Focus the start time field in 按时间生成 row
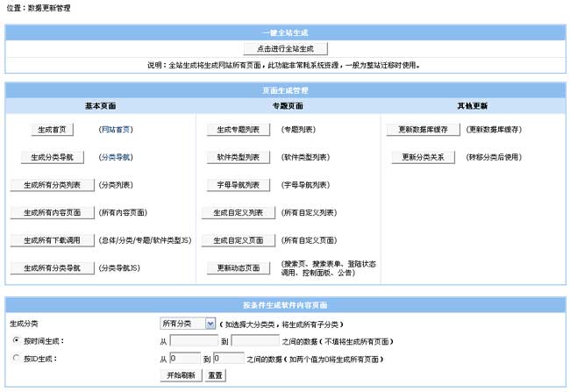The height and width of the screenshot is (392, 570). [193, 340]
